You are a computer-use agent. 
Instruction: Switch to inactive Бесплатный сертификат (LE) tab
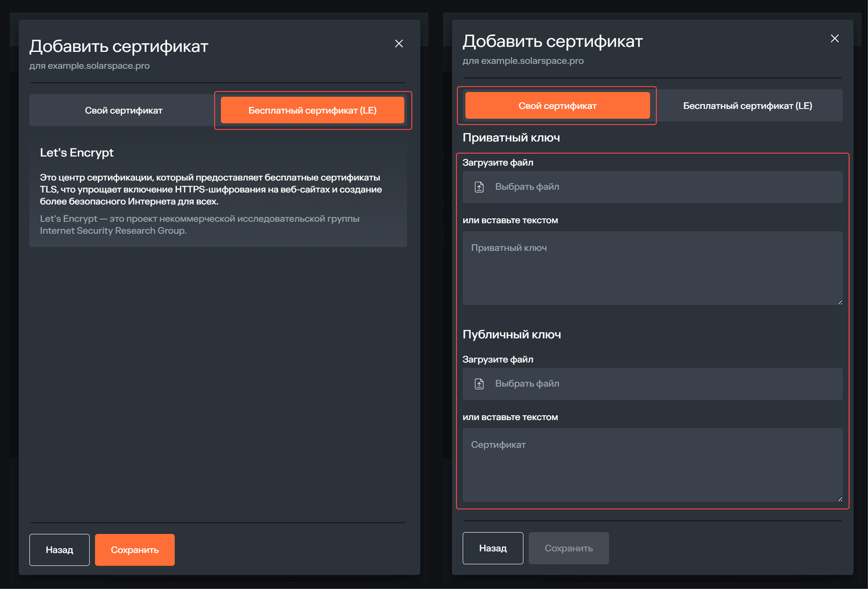[747, 106]
